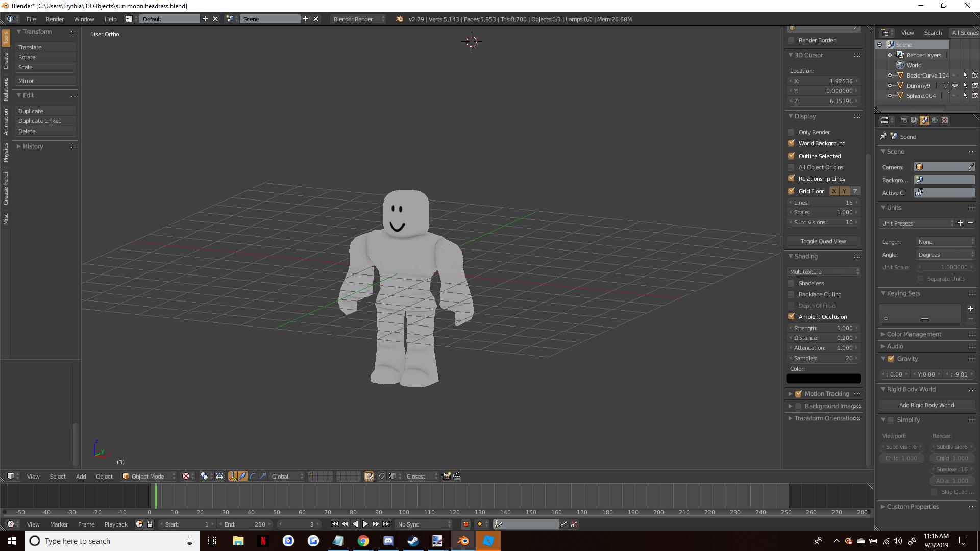
Task: Disable the Ambient Occlusion checkbox
Action: click(792, 317)
